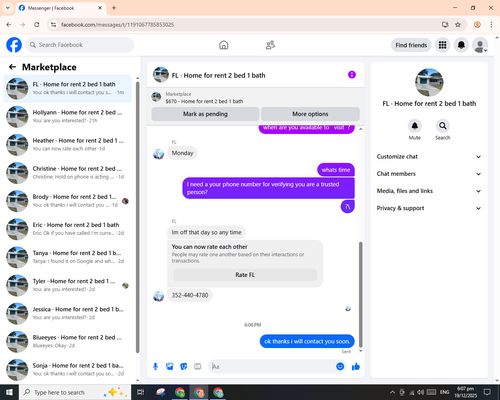This screenshot has width=500, height=400.
Task: Show hidden system tray icons
Action: coord(392,392)
